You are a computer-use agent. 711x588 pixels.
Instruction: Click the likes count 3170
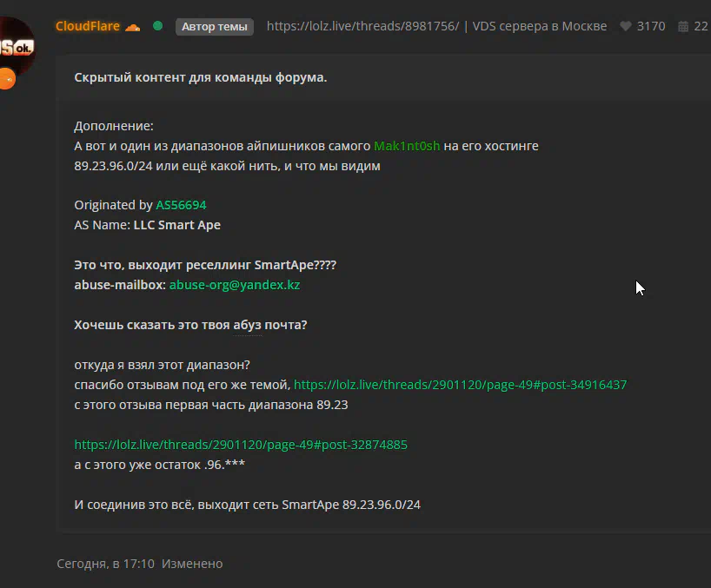[x=651, y=26]
